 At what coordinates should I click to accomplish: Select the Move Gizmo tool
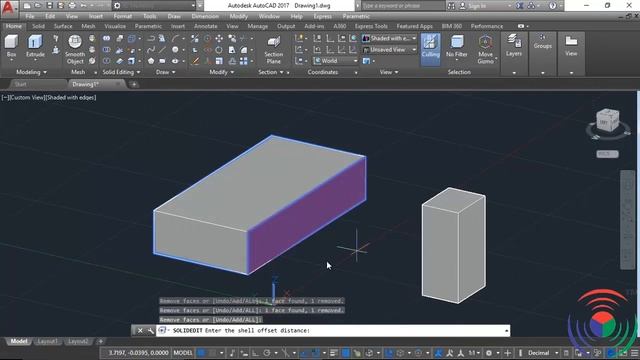[x=485, y=49]
